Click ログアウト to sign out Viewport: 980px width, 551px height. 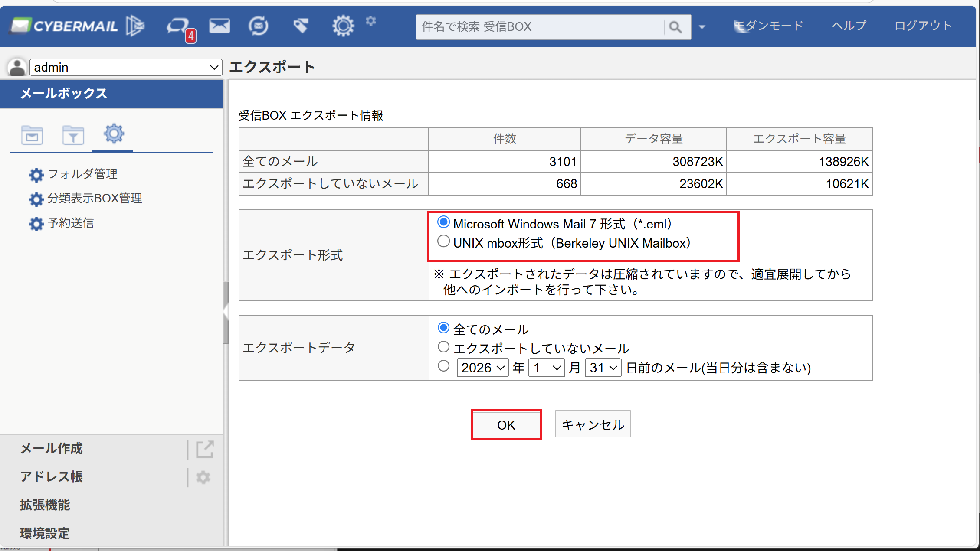pyautogui.click(x=923, y=26)
